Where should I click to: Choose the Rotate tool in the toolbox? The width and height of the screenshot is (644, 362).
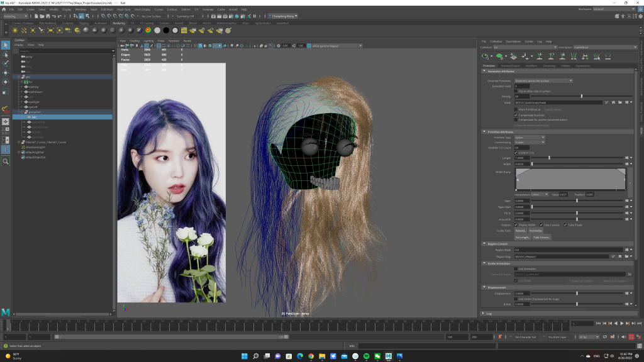click(x=6, y=82)
